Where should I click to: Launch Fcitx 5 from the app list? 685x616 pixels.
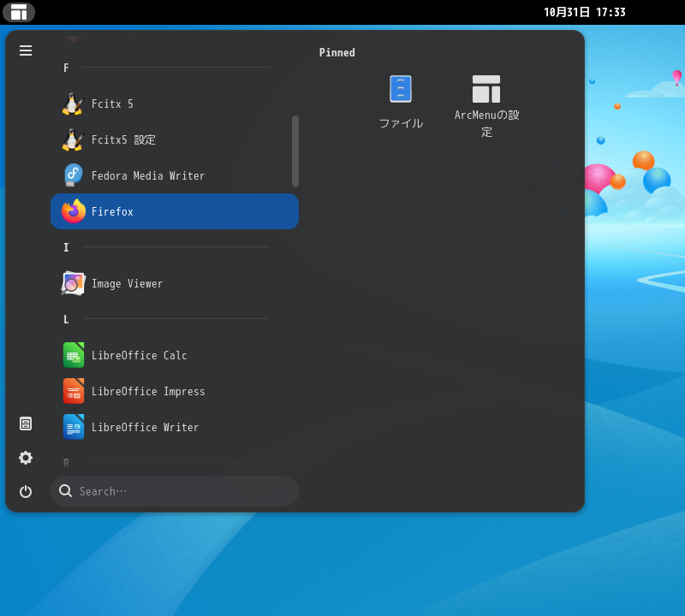(x=175, y=104)
